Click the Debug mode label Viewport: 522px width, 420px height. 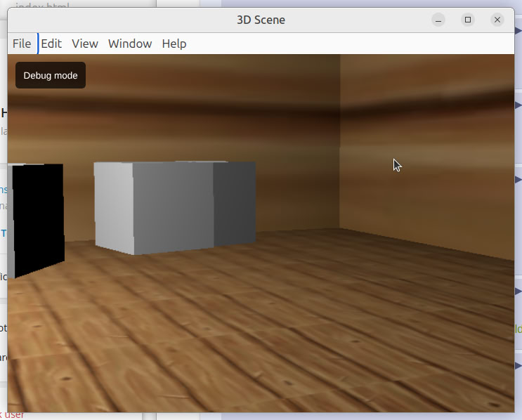(51, 75)
